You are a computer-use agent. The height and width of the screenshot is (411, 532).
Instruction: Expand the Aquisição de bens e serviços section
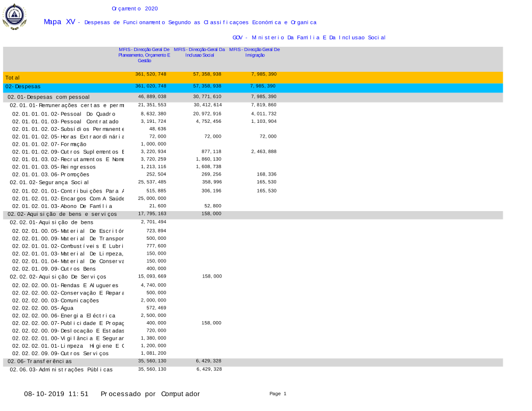(x=61, y=214)
